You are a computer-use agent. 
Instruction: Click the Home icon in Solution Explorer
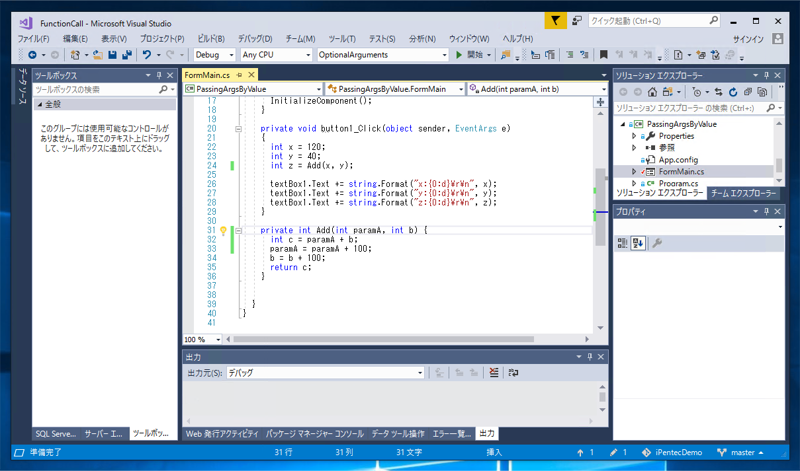pyautogui.click(x=652, y=92)
